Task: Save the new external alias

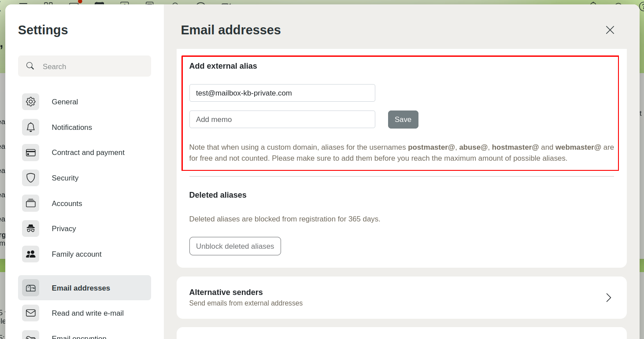Action: click(x=403, y=119)
